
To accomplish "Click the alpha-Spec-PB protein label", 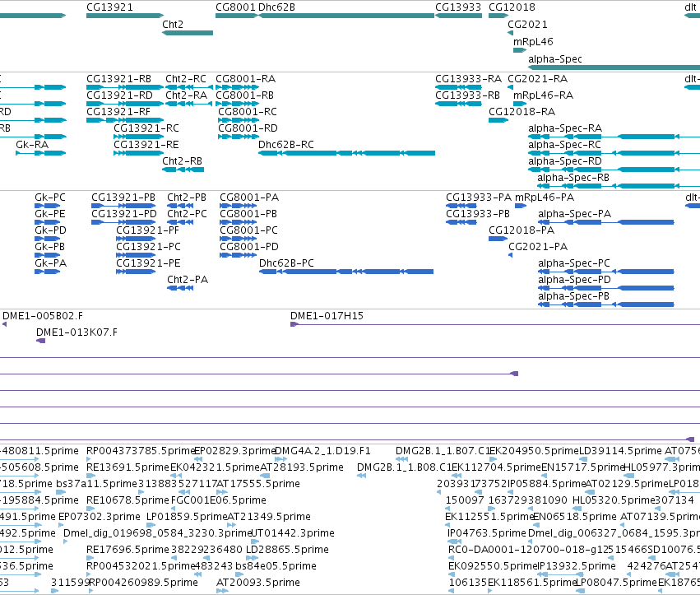I will tap(573, 296).
